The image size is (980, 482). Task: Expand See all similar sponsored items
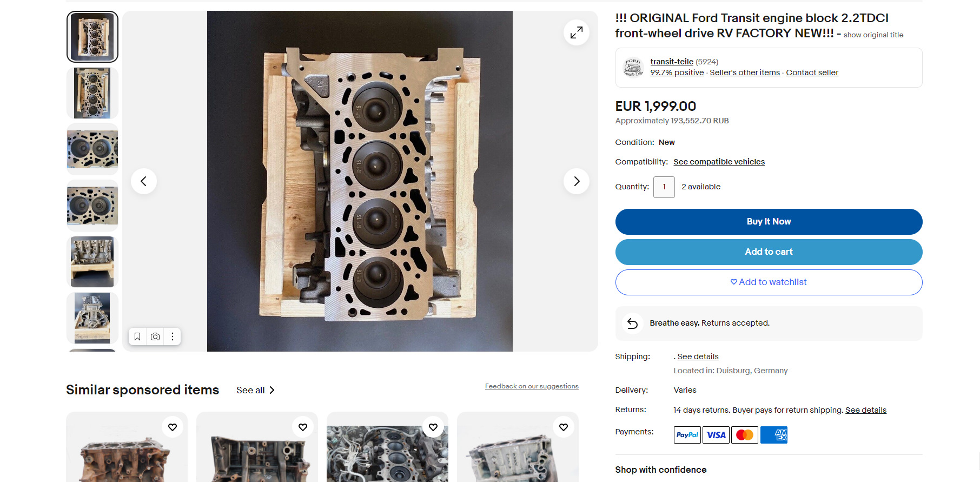point(256,390)
